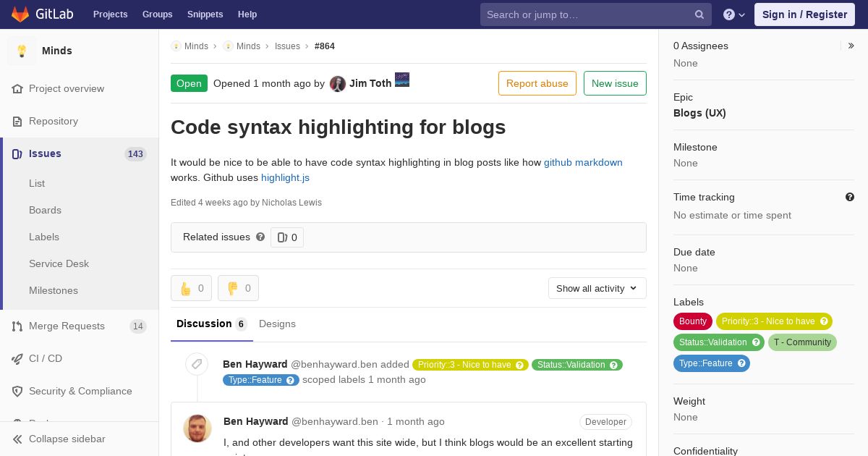Click the related issues count icon

point(282,237)
